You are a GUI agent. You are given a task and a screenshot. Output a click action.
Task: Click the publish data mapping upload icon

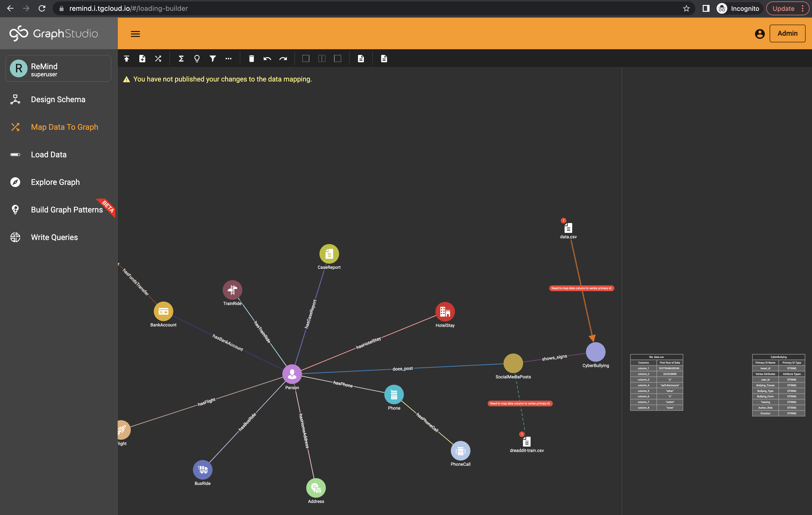pyautogui.click(x=127, y=59)
